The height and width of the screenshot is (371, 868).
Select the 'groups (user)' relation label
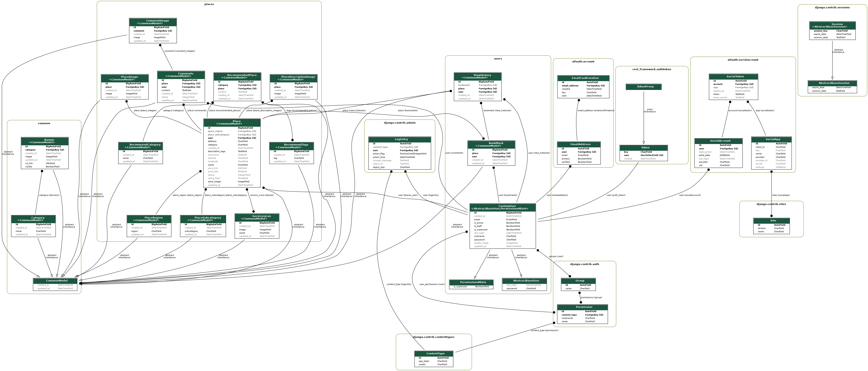coord(556,257)
